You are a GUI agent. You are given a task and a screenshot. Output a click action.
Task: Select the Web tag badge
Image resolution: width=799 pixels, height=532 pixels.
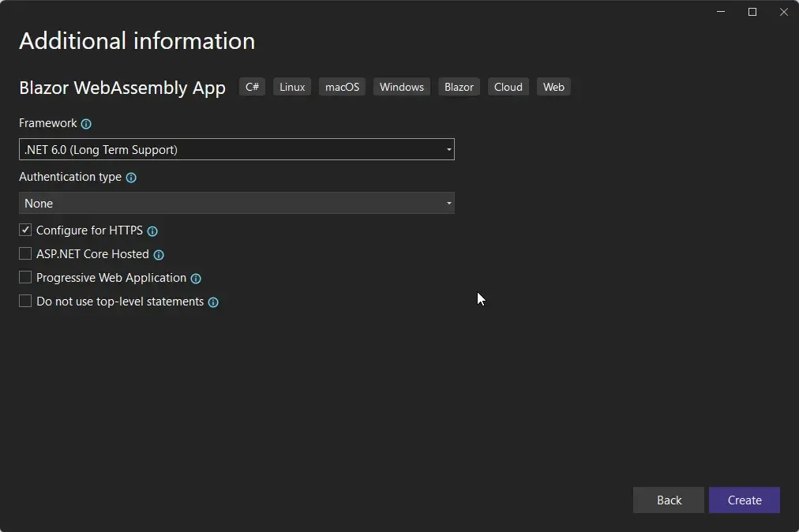pyautogui.click(x=553, y=87)
